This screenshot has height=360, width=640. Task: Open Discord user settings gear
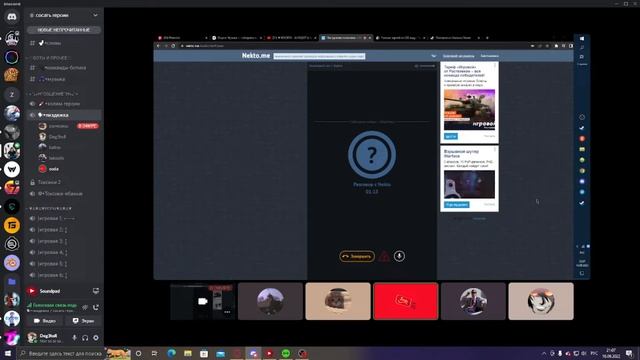point(96,338)
